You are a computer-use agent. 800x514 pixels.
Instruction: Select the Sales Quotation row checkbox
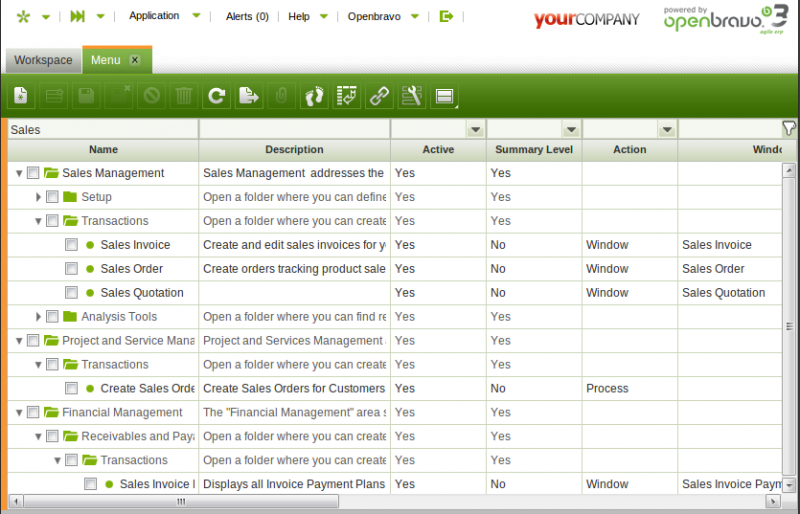click(x=72, y=293)
